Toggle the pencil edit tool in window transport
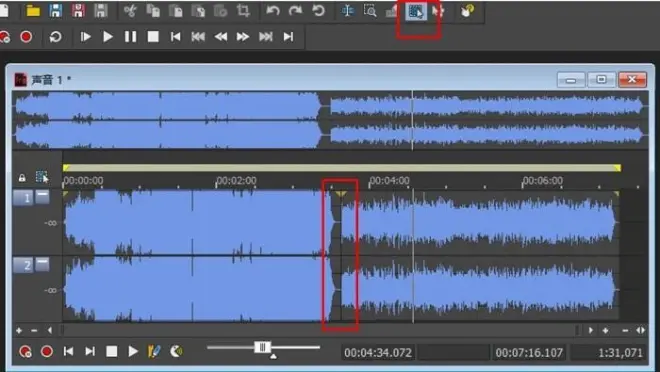This screenshot has width=660, height=372. pyautogui.click(x=154, y=351)
